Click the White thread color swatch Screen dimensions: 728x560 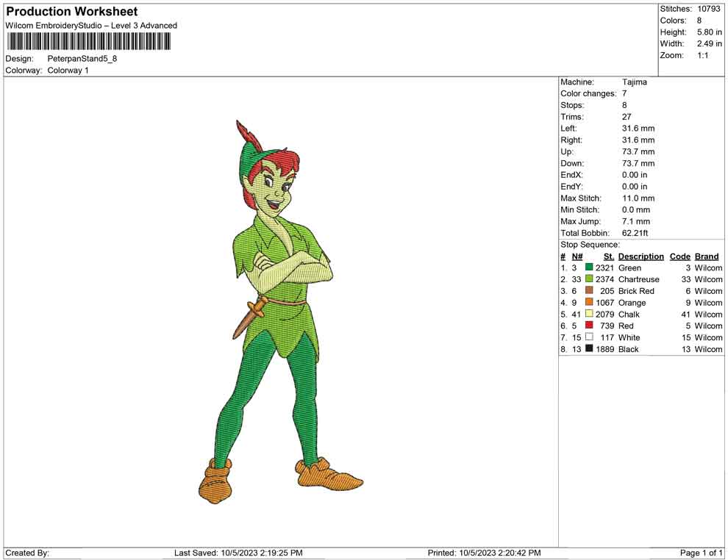pyautogui.click(x=589, y=337)
